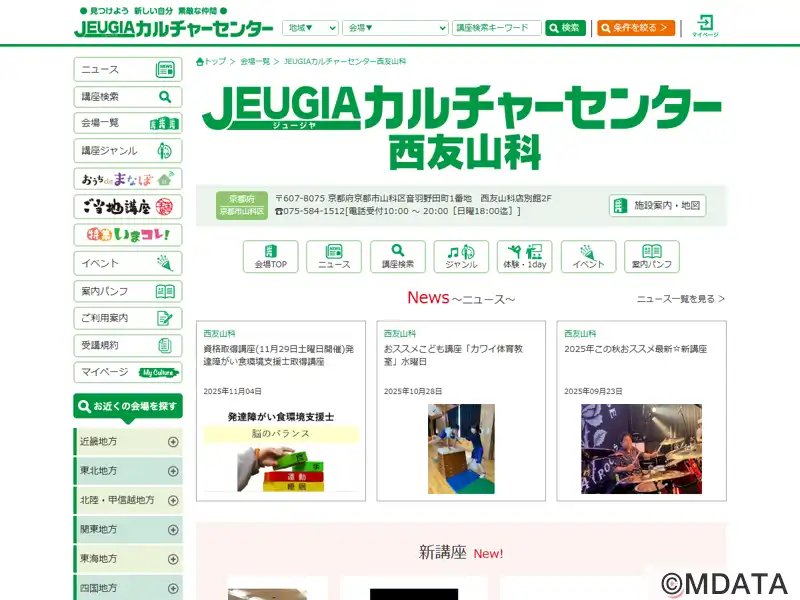Open the 会場 dropdown
The height and width of the screenshot is (600, 800).
[x=395, y=28]
